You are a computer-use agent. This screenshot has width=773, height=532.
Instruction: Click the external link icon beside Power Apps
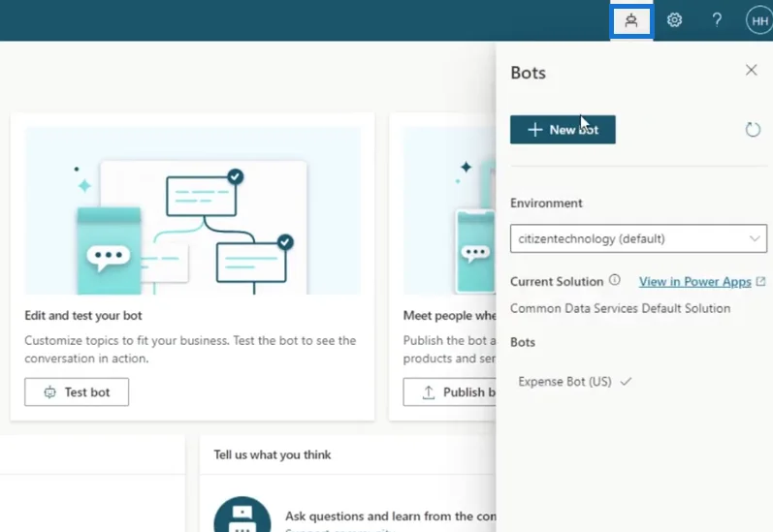pos(760,281)
